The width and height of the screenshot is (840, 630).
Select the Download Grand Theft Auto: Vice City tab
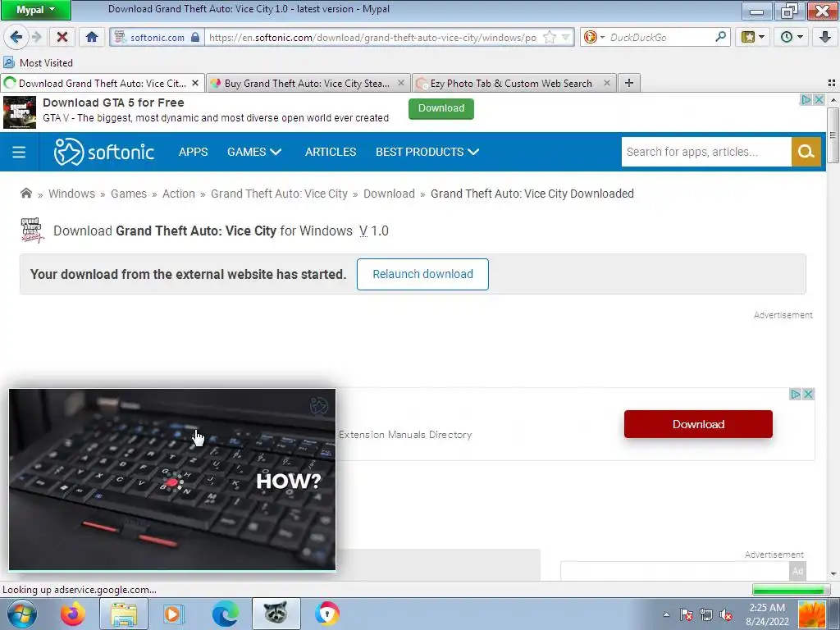click(x=102, y=83)
